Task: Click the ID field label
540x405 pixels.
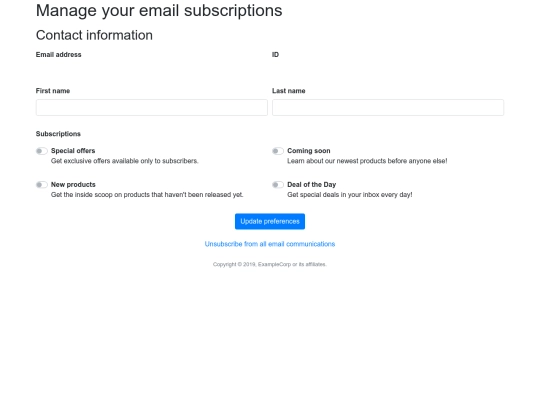Action: point(275,55)
